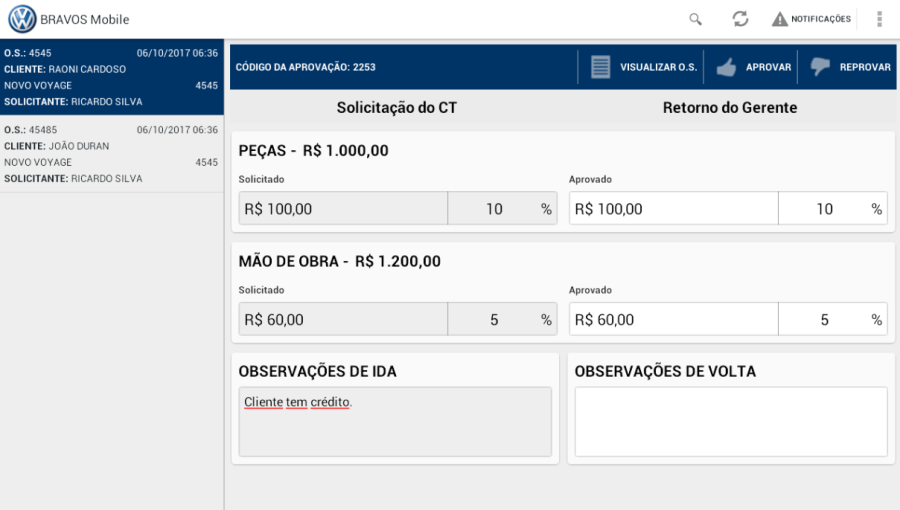Image resolution: width=900 pixels, height=510 pixels.
Task: Click the Visualizar O.S. document icon
Action: [x=600, y=67]
